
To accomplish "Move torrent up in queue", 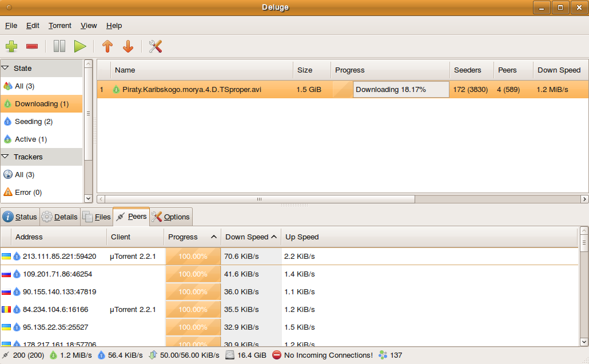I will pos(108,46).
